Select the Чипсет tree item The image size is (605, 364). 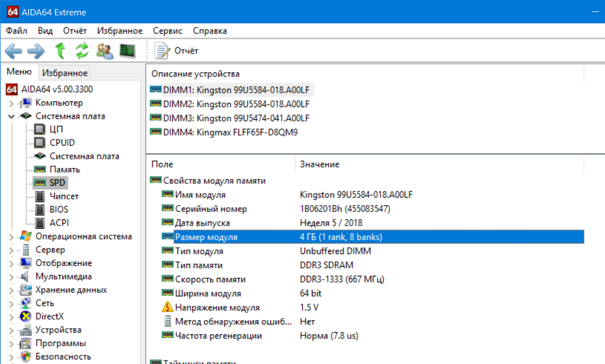point(64,197)
